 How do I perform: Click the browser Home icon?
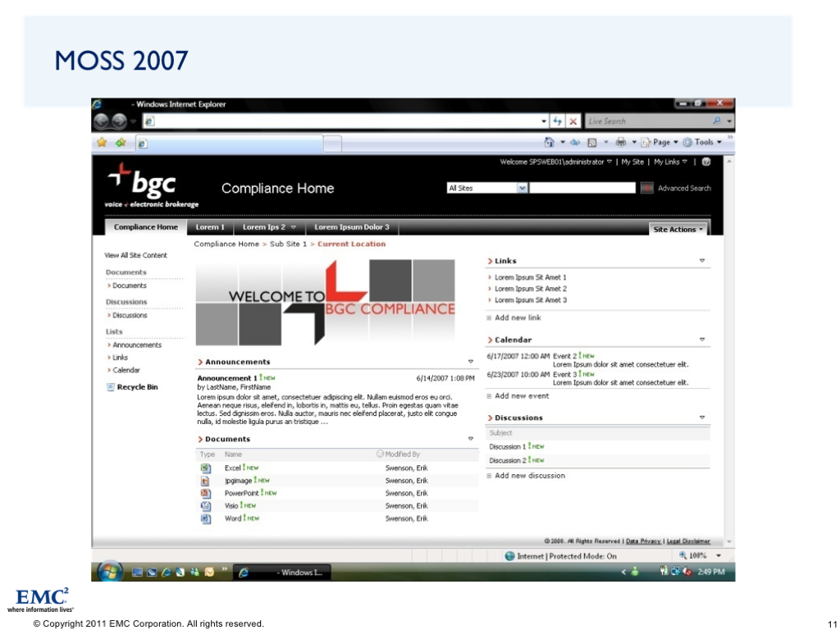[x=549, y=142]
